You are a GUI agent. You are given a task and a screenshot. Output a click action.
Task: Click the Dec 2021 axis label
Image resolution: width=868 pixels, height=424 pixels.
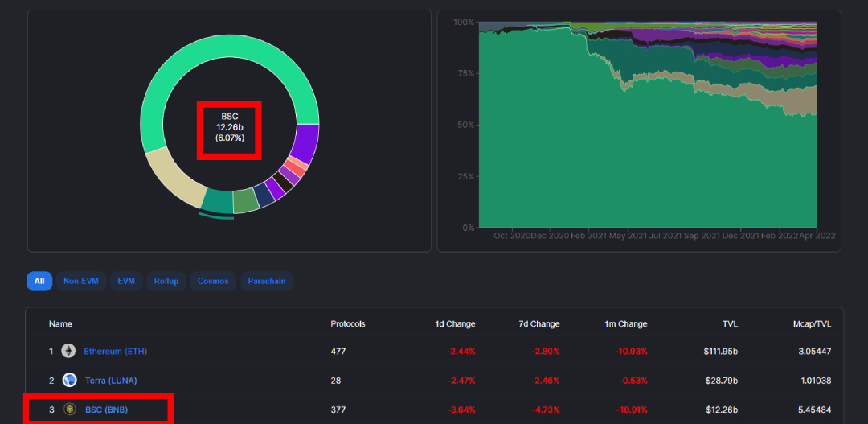(742, 236)
